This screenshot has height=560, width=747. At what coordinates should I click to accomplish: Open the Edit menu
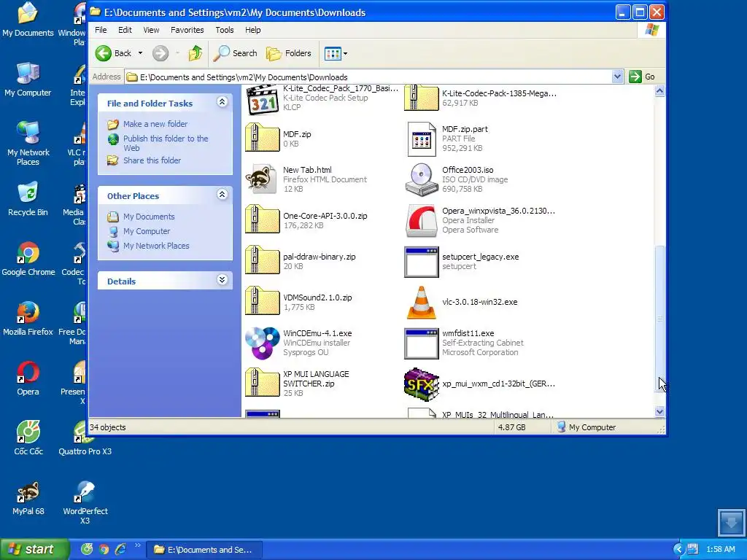[125, 30]
